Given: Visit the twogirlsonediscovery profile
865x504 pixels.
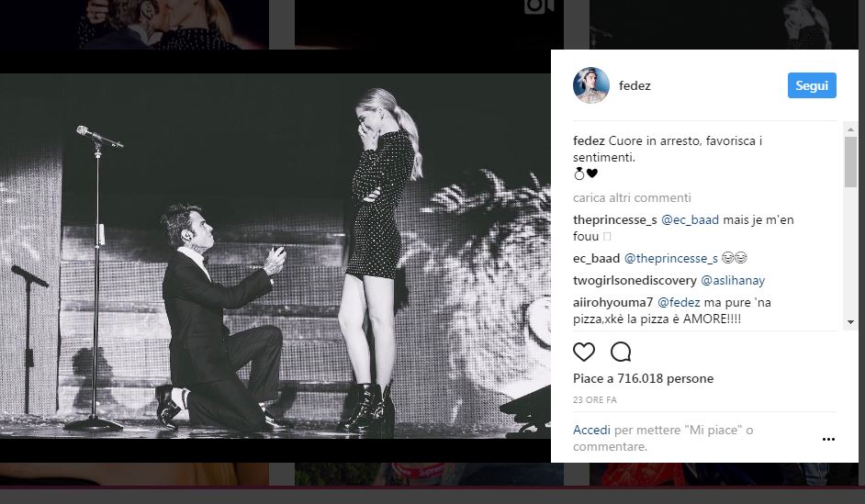Looking at the screenshot, I should coord(634,280).
